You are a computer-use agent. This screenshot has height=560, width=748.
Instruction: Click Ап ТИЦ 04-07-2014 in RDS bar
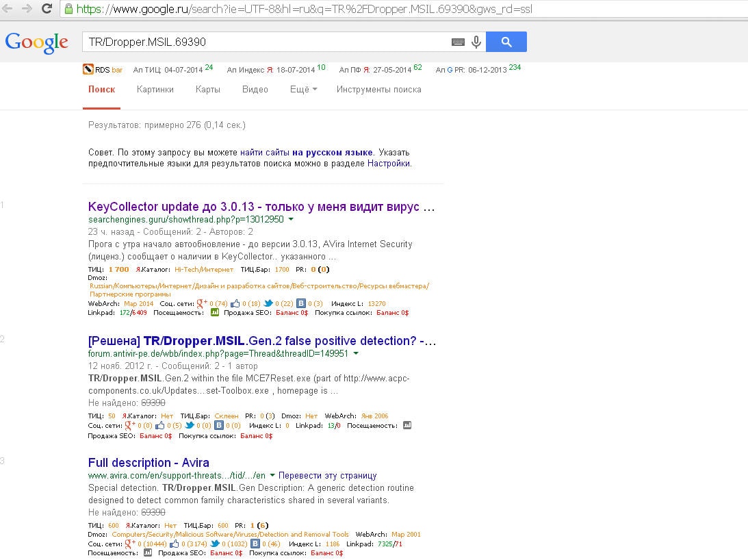172,70
